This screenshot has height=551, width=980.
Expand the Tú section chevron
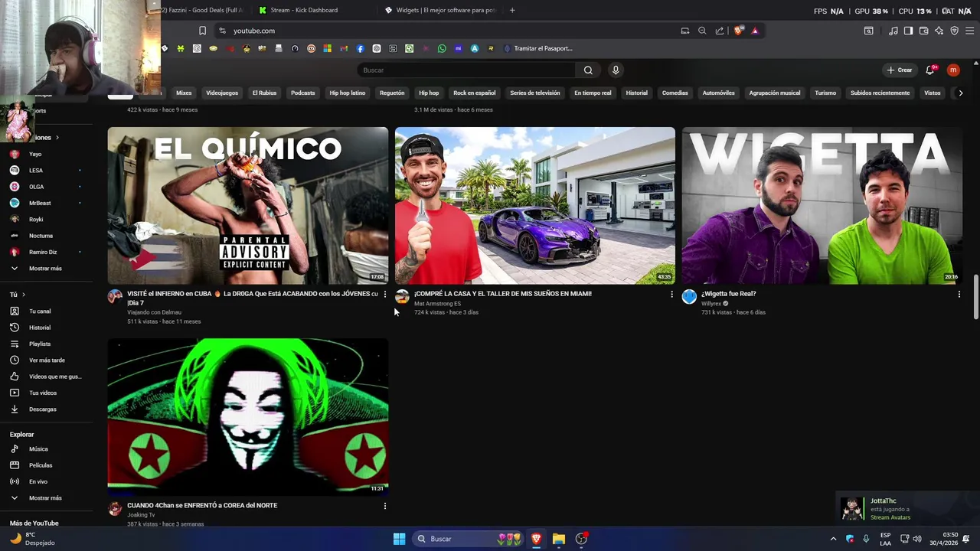(x=24, y=295)
